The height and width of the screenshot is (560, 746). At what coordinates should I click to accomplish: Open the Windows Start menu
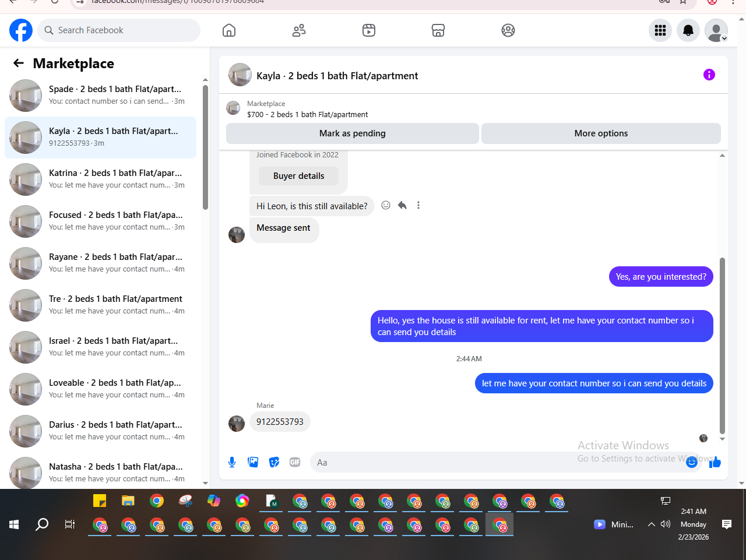coord(14,524)
